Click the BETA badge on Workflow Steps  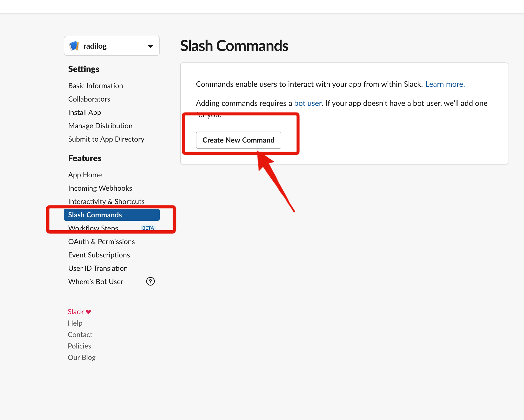[148, 228]
